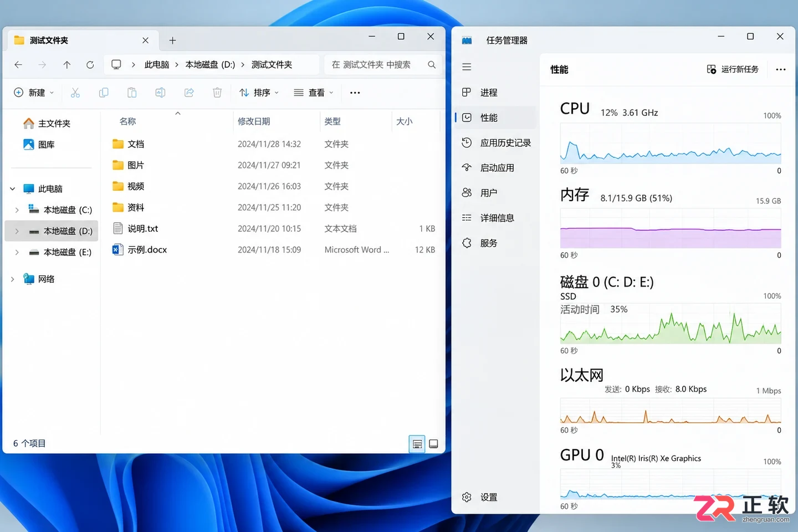
Task: Open the 查看 view dropdown
Action: tap(314, 93)
